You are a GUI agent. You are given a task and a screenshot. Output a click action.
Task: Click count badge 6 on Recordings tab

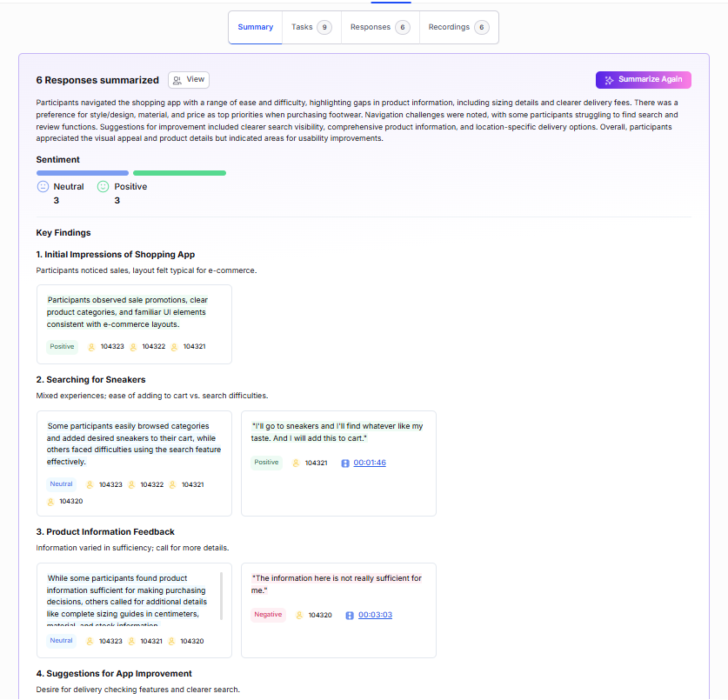[482, 27]
